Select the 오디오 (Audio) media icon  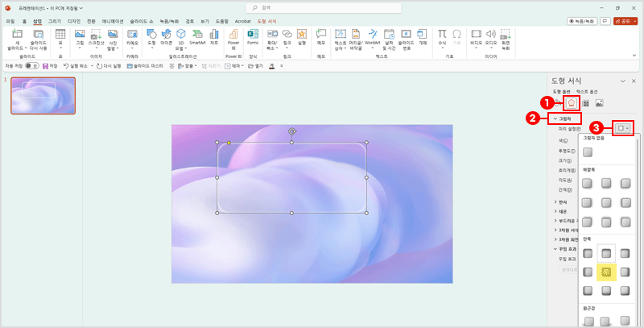(x=491, y=35)
